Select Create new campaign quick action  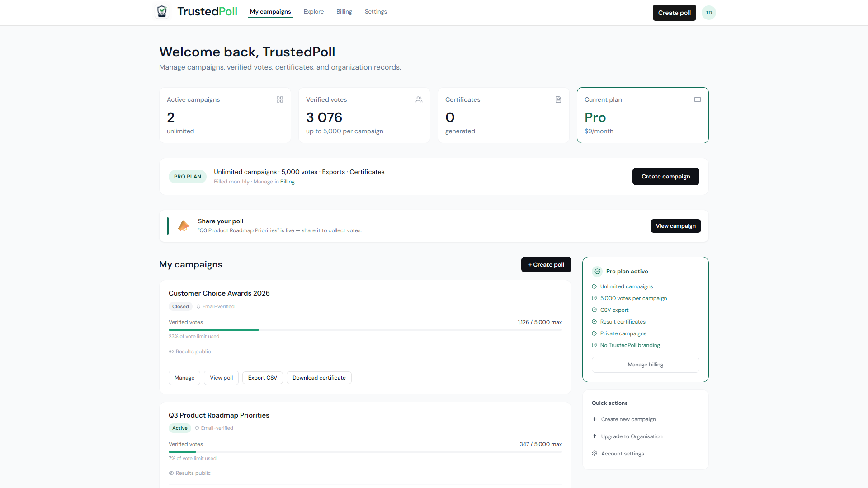[645, 419]
